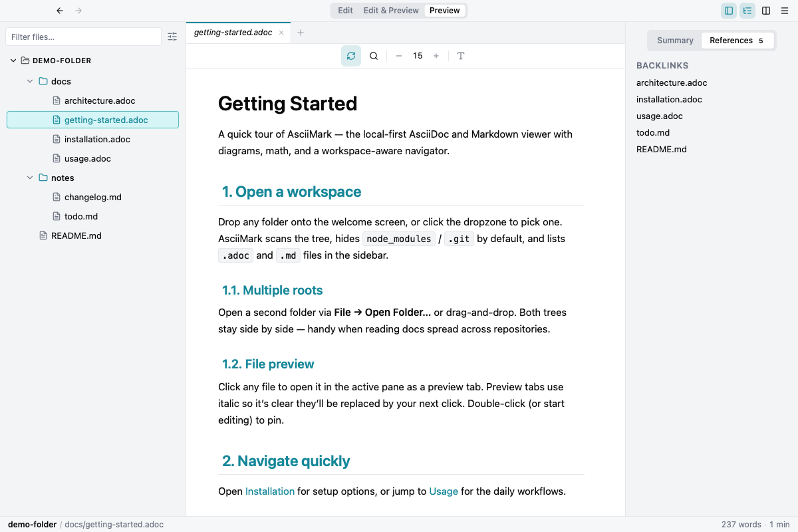Viewport: 798px width, 532px height.
Task: Open usage.adoc backlink
Action: (660, 116)
